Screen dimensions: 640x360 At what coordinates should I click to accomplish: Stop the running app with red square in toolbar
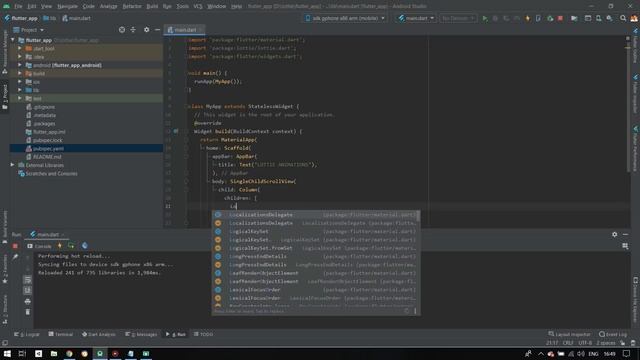(x=560, y=18)
